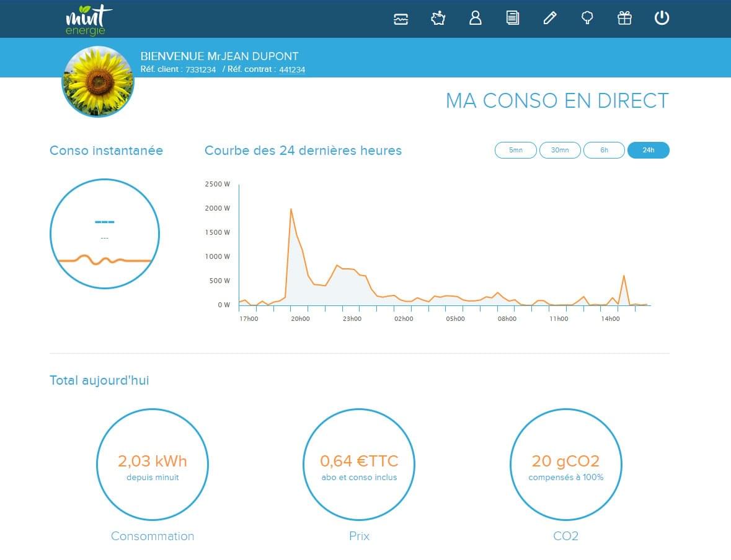Open the piggy bank savings icon
Viewport: 731px width, 560px height.
(x=438, y=18)
